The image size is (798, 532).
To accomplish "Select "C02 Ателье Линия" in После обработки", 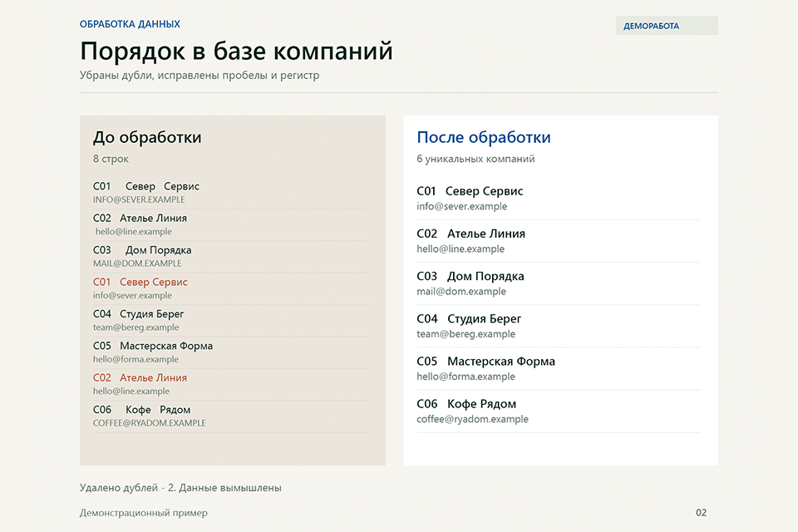I will coord(470,234).
